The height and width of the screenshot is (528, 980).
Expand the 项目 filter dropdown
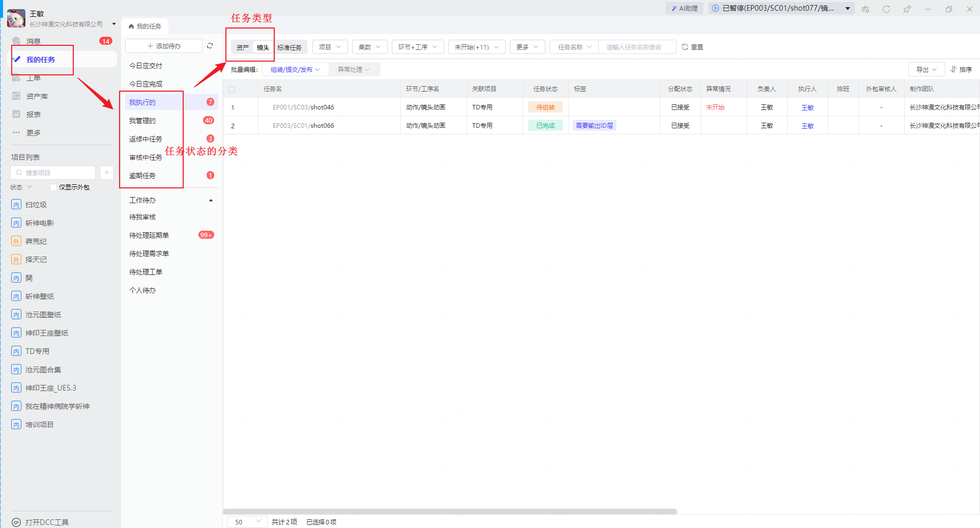point(330,47)
